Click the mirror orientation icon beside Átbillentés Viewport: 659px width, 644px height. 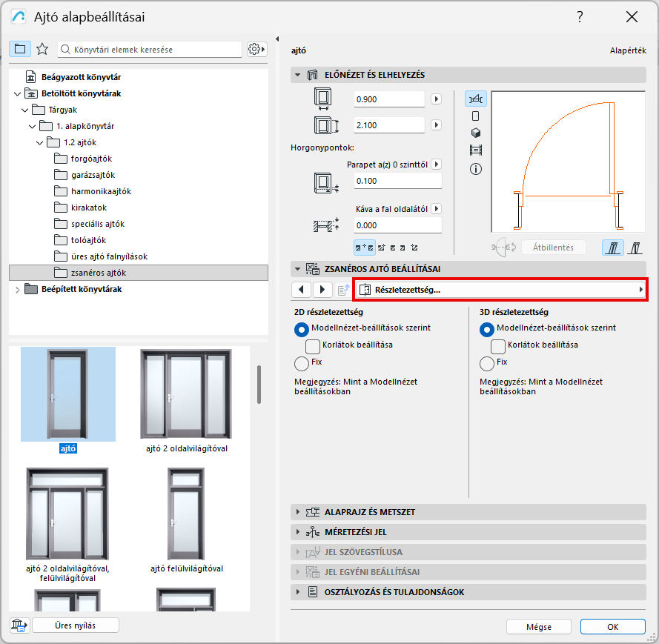point(504,247)
